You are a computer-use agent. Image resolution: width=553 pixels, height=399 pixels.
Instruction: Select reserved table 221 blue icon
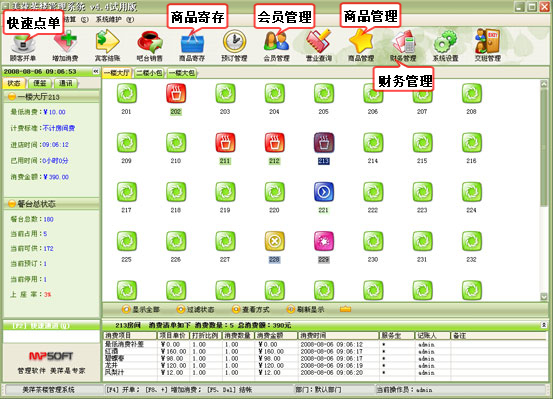pyautogui.click(x=323, y=192)
